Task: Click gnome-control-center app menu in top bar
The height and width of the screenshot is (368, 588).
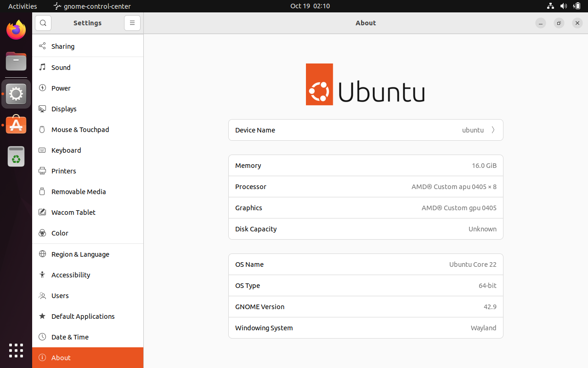Action: point(92,6)
